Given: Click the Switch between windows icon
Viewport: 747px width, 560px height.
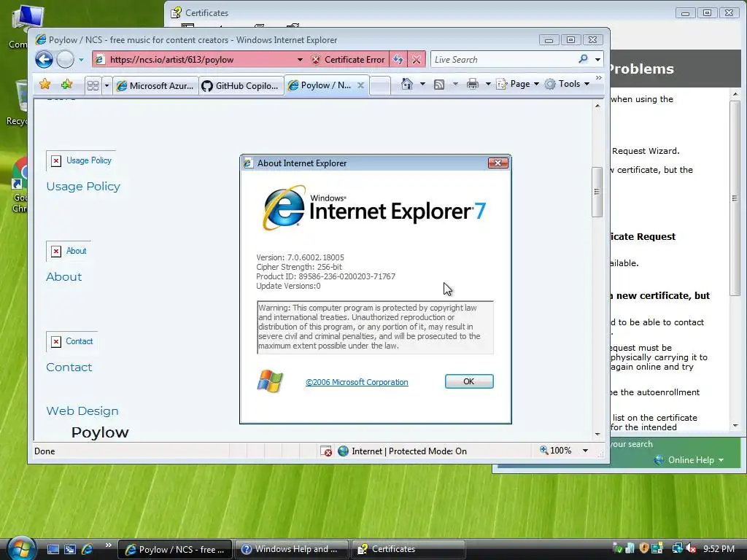Looking at the screenshot, I should 70,550.
